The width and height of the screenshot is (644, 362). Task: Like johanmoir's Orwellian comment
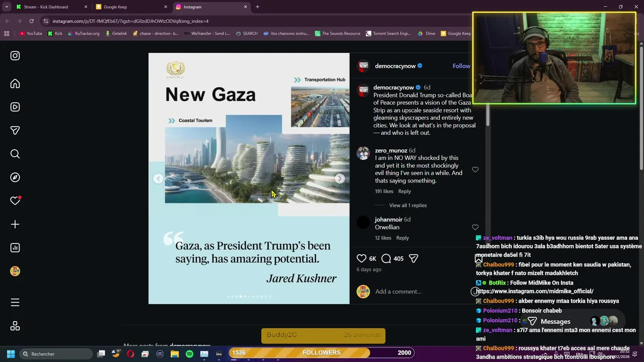click(x=475, y=227)
